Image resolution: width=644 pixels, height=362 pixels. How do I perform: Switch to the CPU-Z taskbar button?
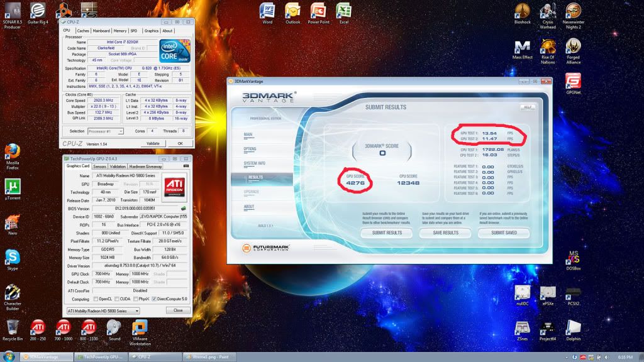coord(155,357)
